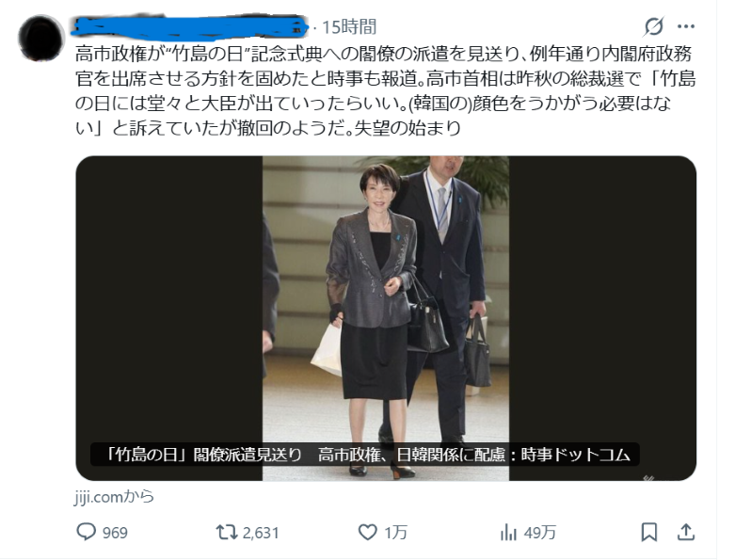Click the share upload icon
The image size is (735, 560).
686,532
